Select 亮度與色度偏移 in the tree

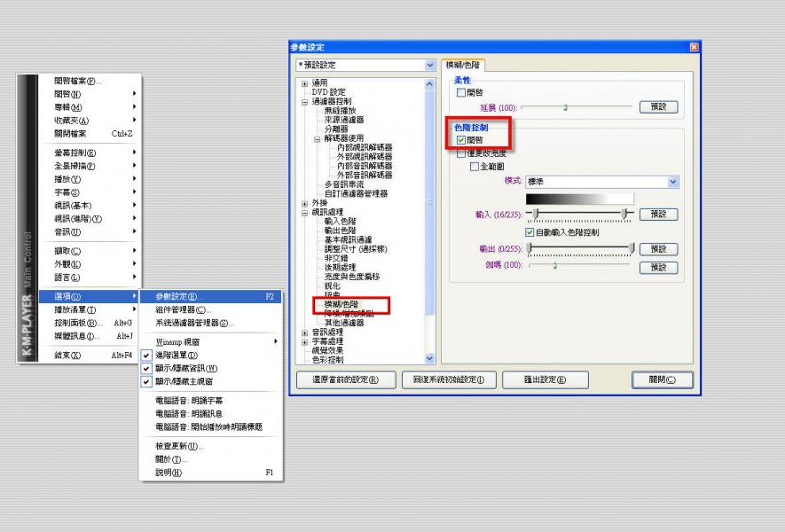pyautogui.click(x=352, y=277)
